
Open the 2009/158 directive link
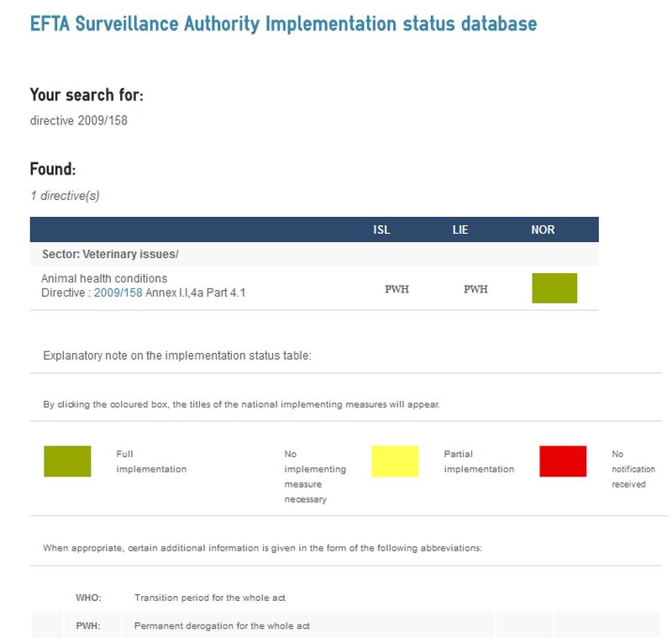tap(118, 293)
